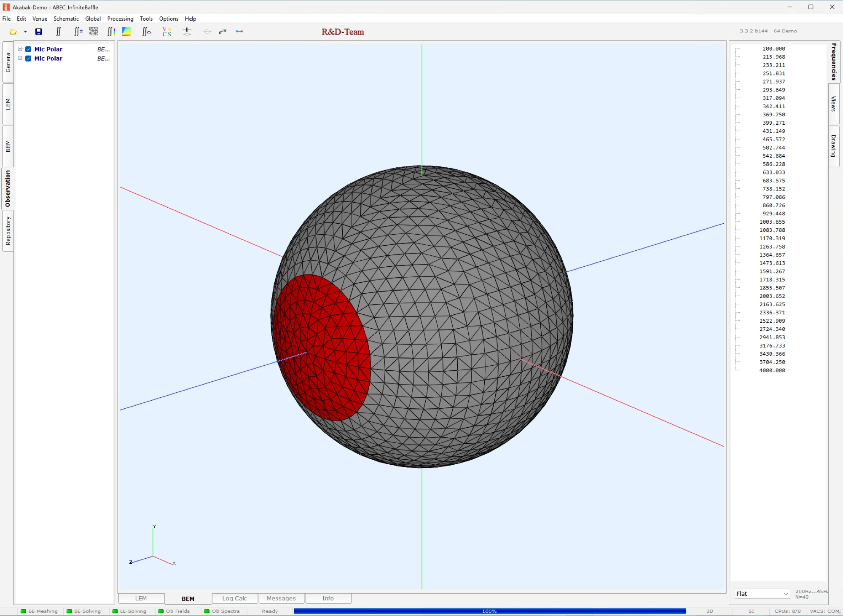Image resolution: width=843 pixels, height=616 pixels.
Task: Uncheck the first Mic Polar checkbox
Action: coord(28,49)
